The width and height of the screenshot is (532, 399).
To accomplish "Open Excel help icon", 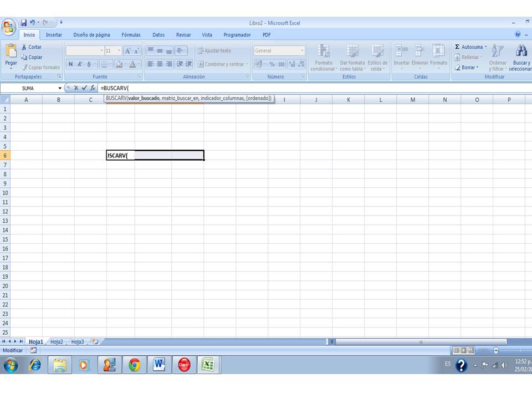I will tap(518, 34).
